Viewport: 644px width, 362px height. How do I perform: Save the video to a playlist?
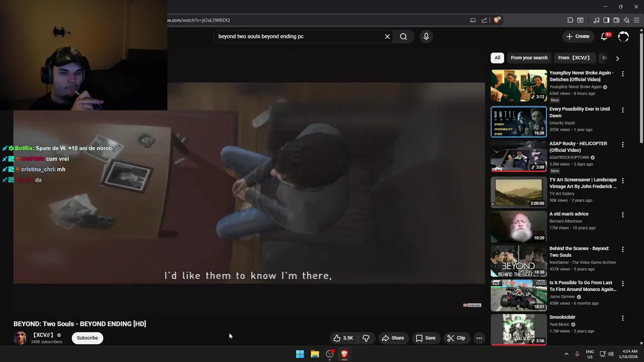(x=426, y=338)
